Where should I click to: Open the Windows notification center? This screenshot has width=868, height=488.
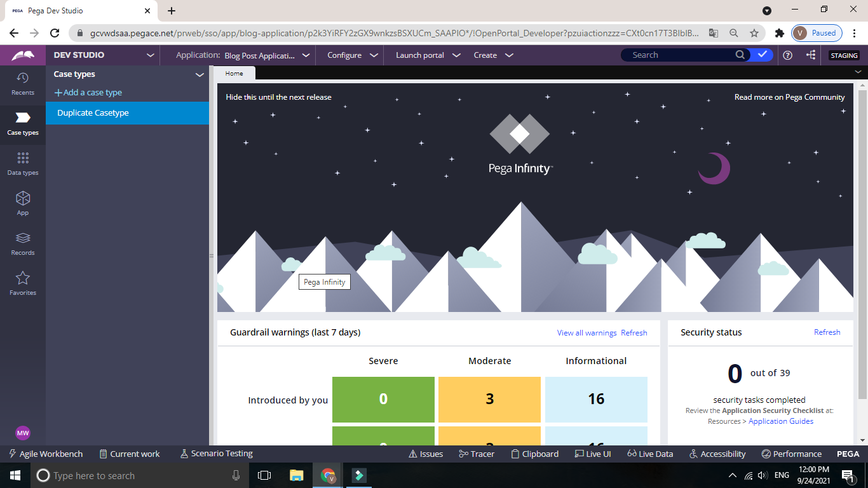848,475
